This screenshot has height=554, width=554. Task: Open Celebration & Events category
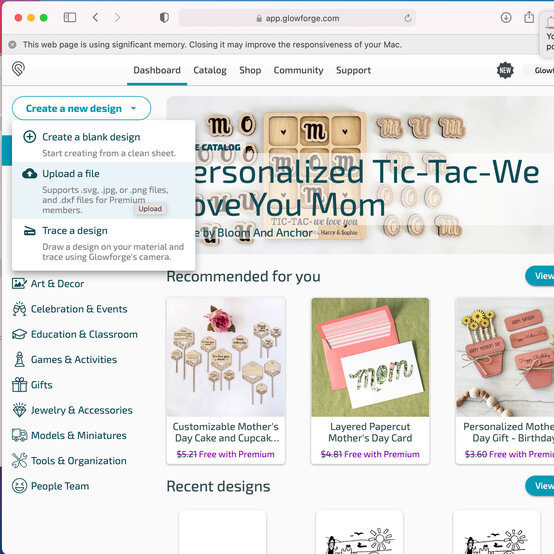point(79,309)
